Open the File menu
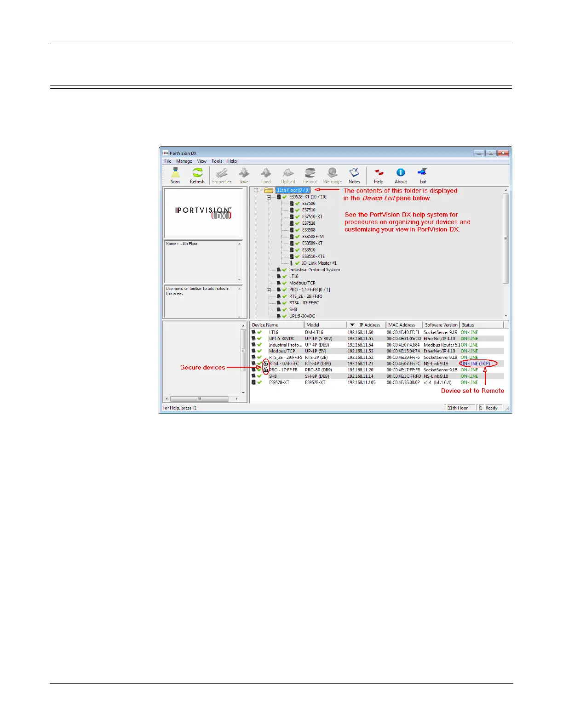Viewport: 563px width, 728px height. pyautogui.click(x=168, y=161)
